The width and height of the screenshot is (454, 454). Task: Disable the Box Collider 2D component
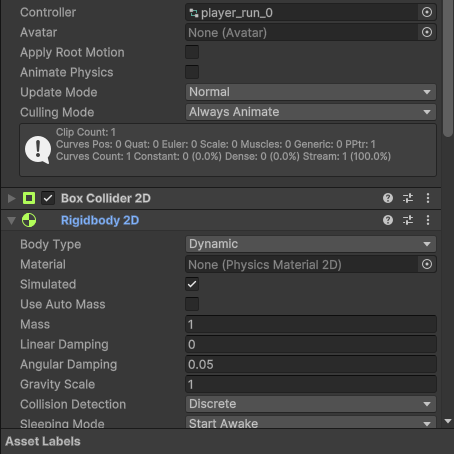[48, 198]
